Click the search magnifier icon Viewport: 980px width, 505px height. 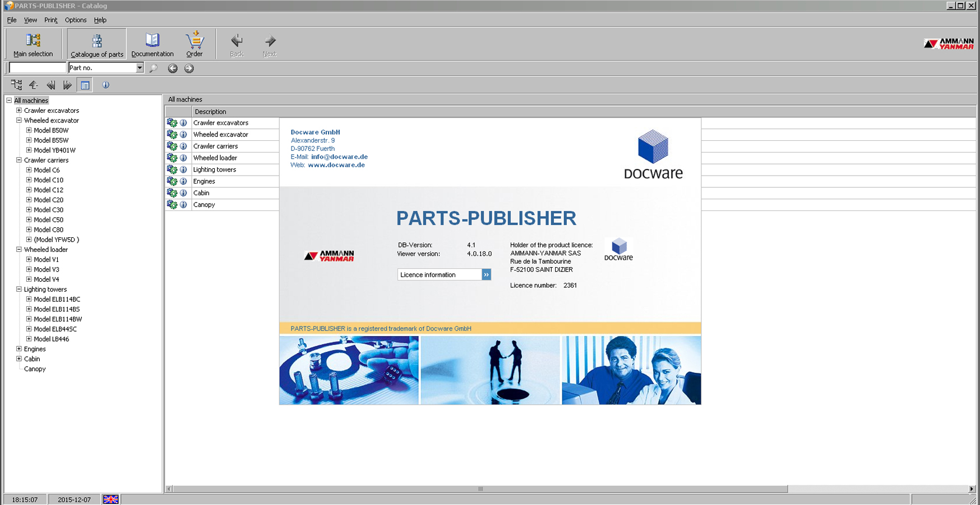[154, 68]
